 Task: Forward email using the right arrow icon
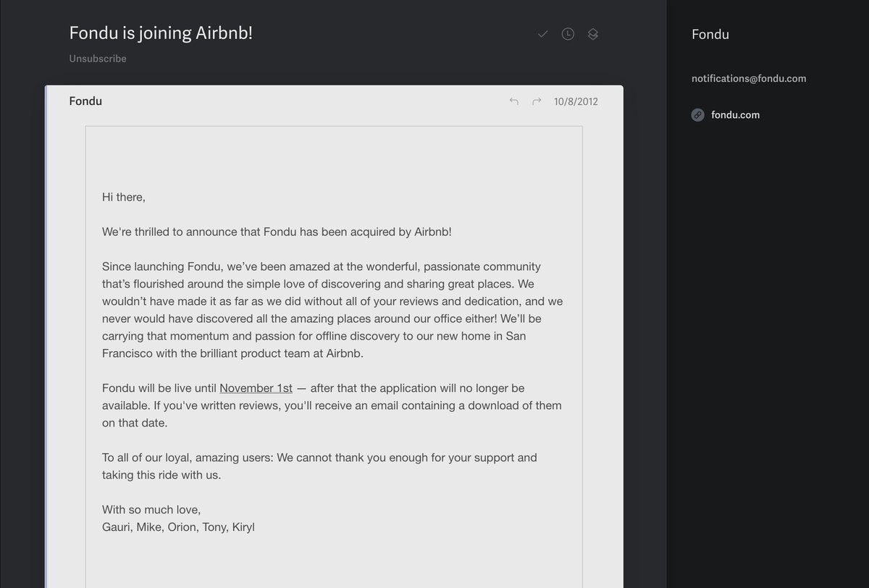(537, 101)
